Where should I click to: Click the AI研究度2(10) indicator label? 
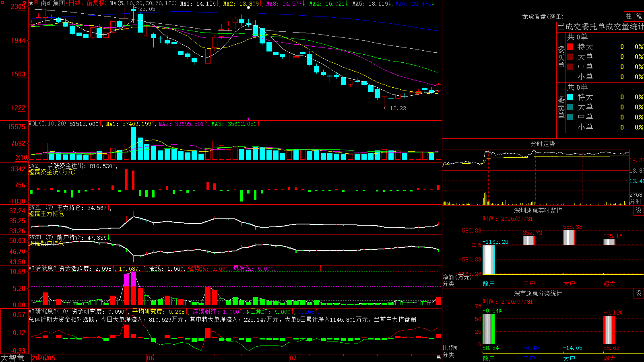point(48,311)
